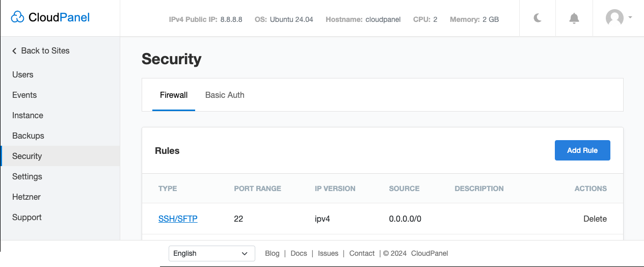Viewport: 644px width, 267px height.
Task: Select the Firewall tab
Action: click(x=174, y=95)
